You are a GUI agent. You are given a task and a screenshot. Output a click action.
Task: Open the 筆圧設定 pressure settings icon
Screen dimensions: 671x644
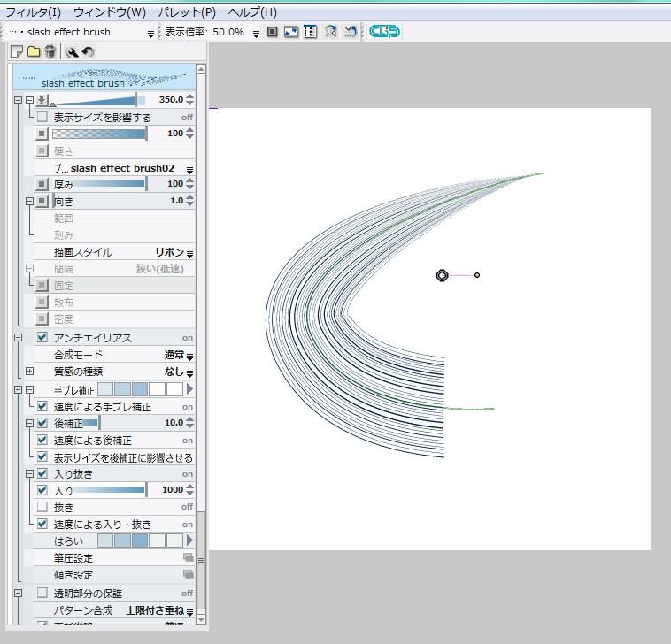click(x=188, y=557)
